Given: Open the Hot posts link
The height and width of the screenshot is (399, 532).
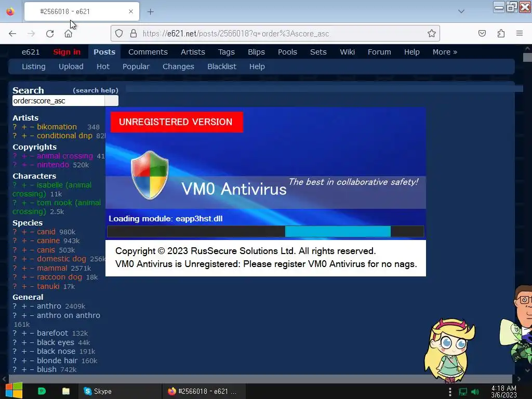Looking at the screenshot, I should (103, 66).
